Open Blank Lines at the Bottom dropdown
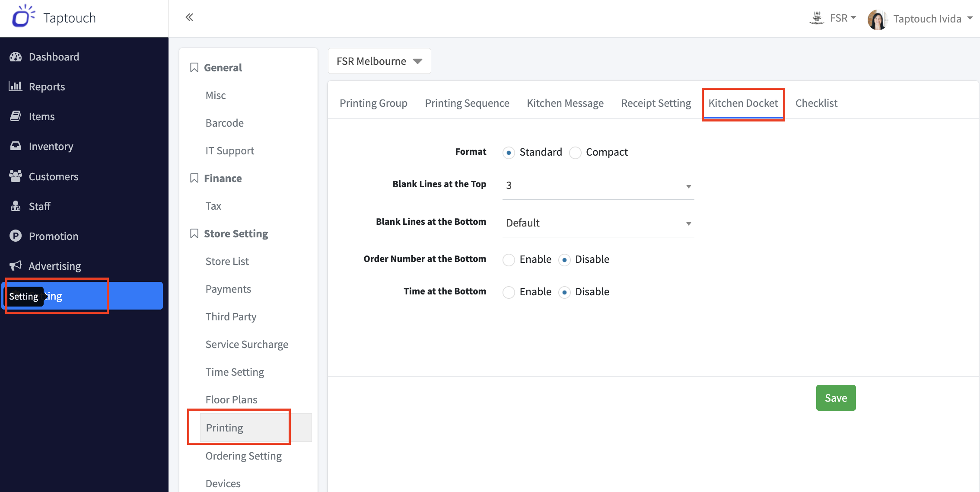The image size is (980, 492). [x=598, y=223]
